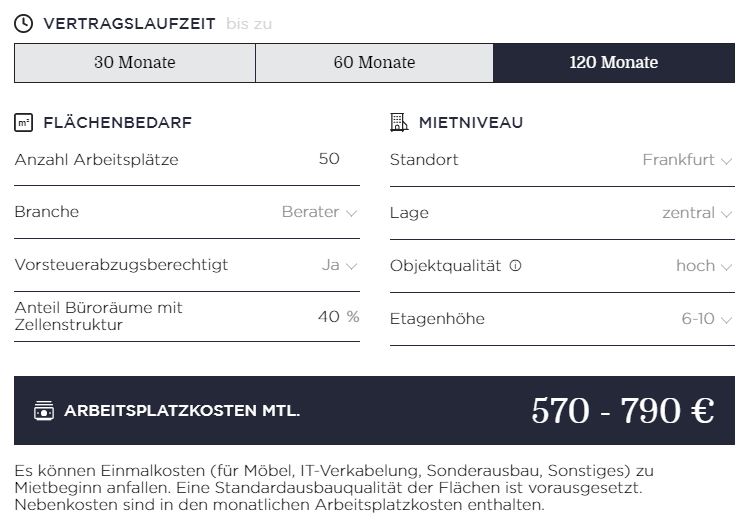Image resolution: width=750 pixels, height=531 pixels.
Task: Click the clock icon beside Vertragslaufzeit
Action: pos(24,24)
